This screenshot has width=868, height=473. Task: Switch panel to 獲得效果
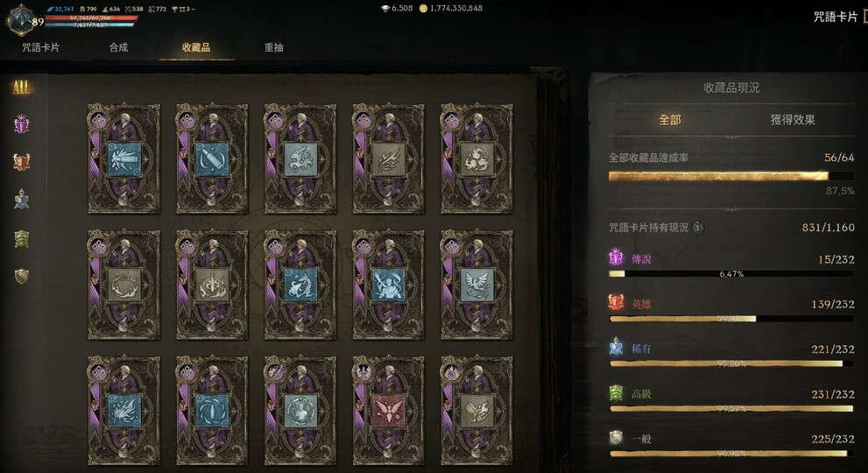click(x=793, y=120)
